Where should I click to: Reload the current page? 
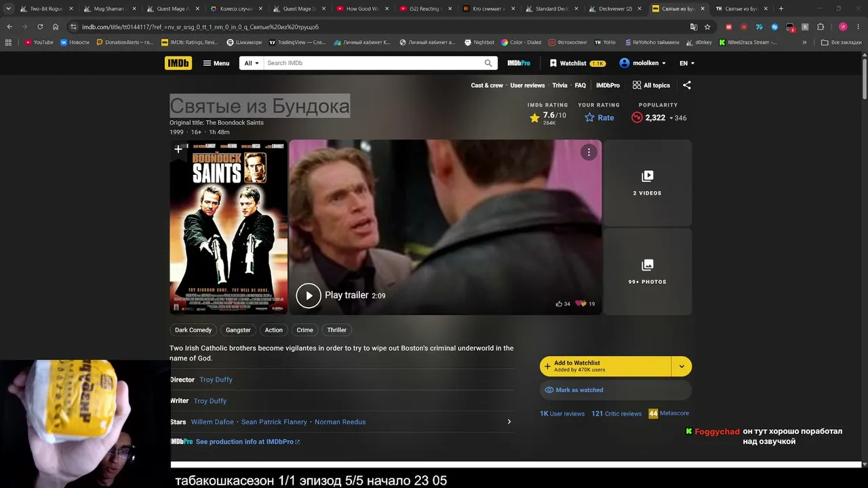pyautogui.click(x=40, y=26)
